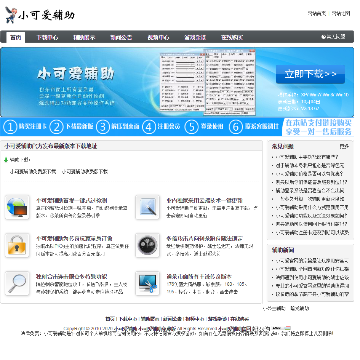The width and height of the screenshot is (360, 360).
Task: Click the picture with pen feature icon
Action: click(x=147, y=207)
